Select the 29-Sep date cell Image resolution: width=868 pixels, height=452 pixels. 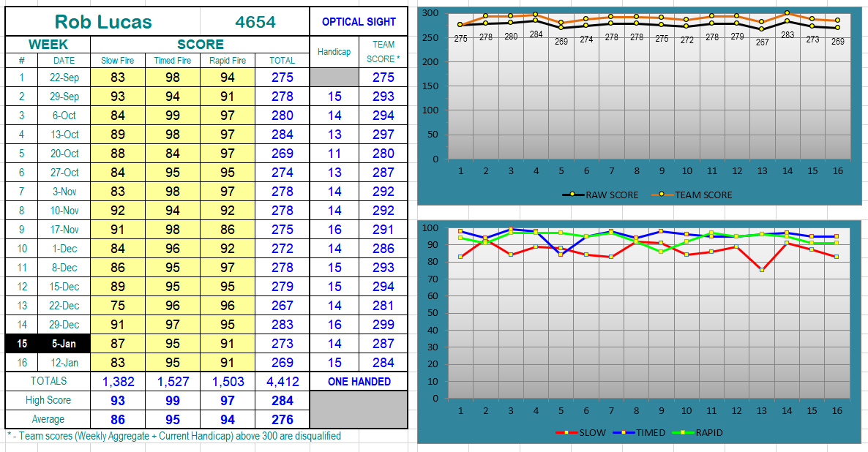pyautogui.click(x=64, y=97)
